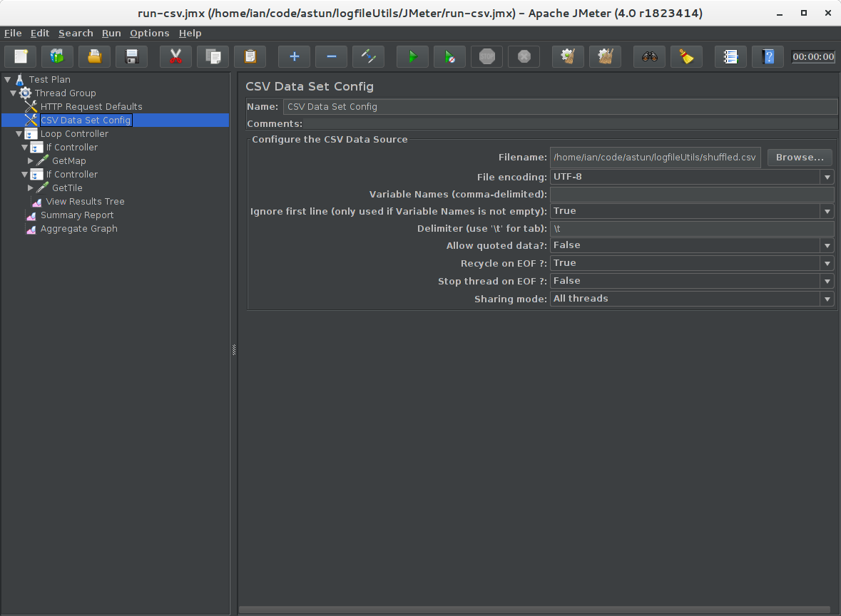Expand all nodes with the plus icon
841x616 pixels.
[x=295, y=56]
